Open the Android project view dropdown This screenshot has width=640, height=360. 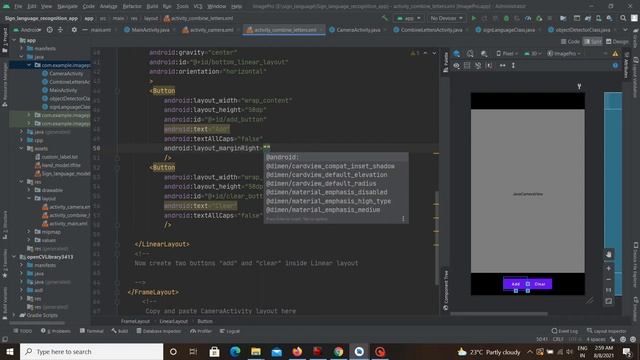[x=28, y=30]
